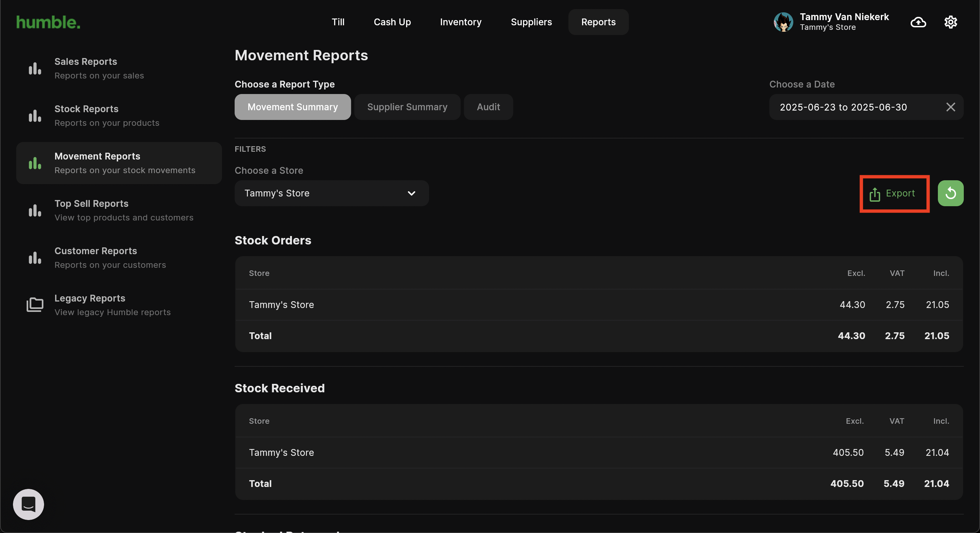Click the Stock Received section heading
Screen dimensions: 980x533
click(x=280, y=388)
